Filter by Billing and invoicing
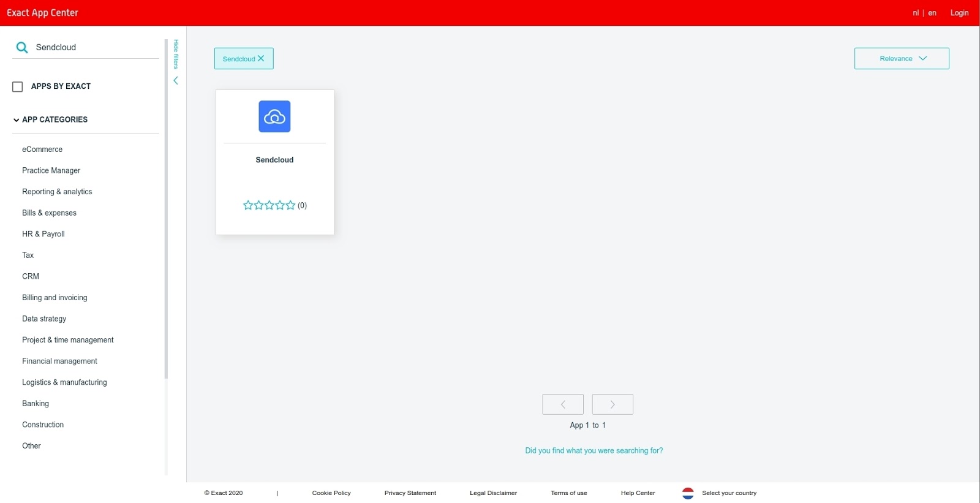980x503 pixels. pyautogui.click(x=55, y=298)
